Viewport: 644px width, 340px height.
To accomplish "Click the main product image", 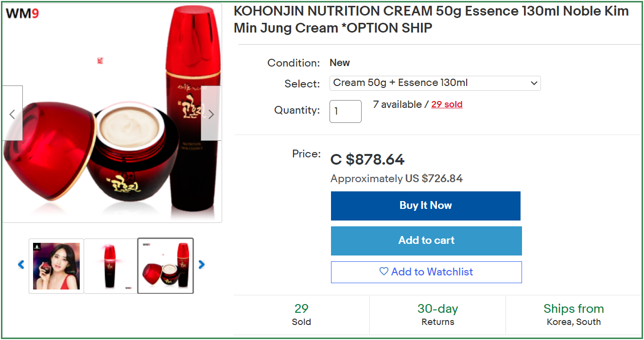I will [x=112, y=113].
